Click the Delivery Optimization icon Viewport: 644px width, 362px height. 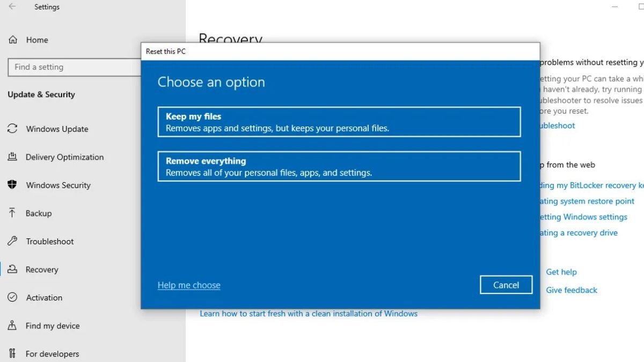[x=12, y=157]
